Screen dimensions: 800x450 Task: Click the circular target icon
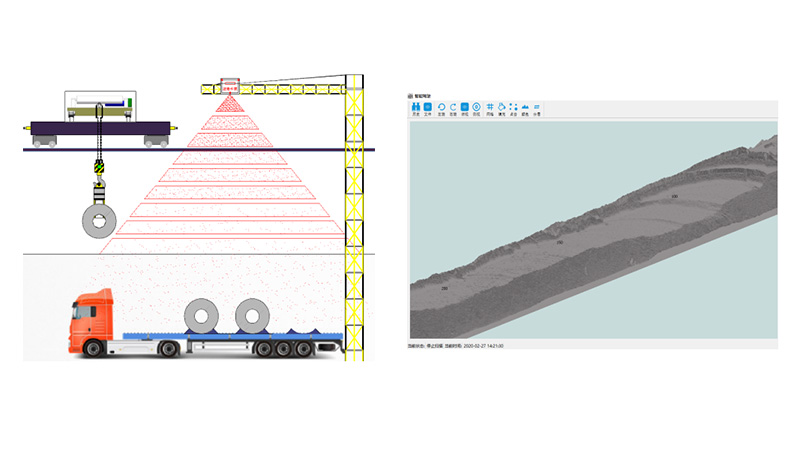pos(476,108)
